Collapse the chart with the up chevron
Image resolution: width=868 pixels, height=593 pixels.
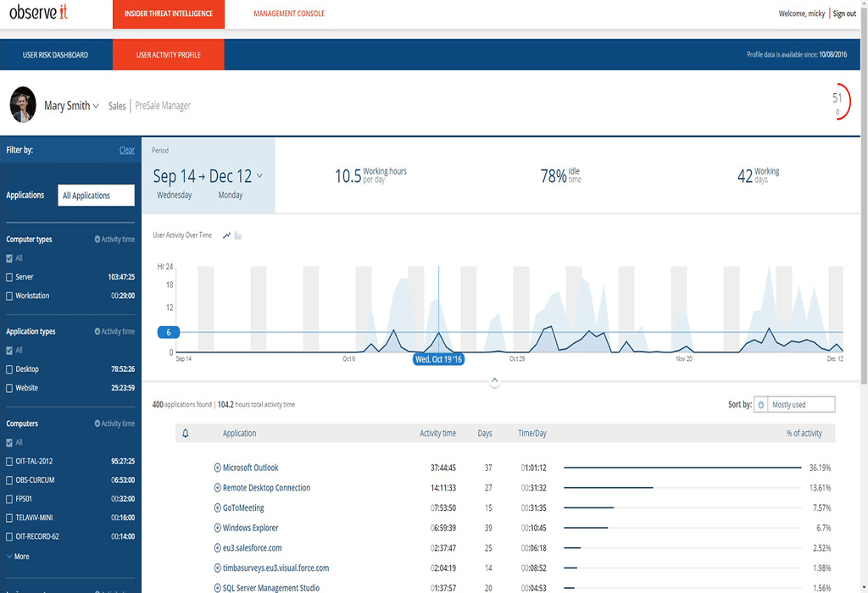495,382
